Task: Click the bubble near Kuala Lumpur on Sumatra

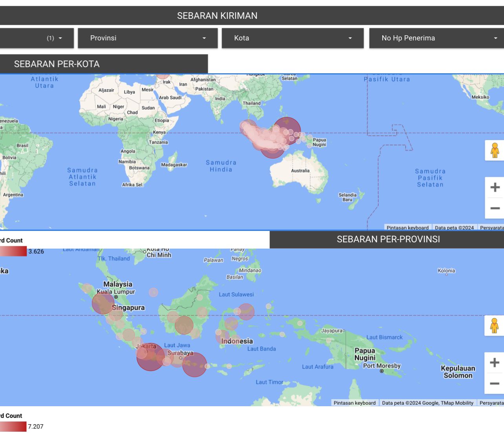Action: pos(103,303)
